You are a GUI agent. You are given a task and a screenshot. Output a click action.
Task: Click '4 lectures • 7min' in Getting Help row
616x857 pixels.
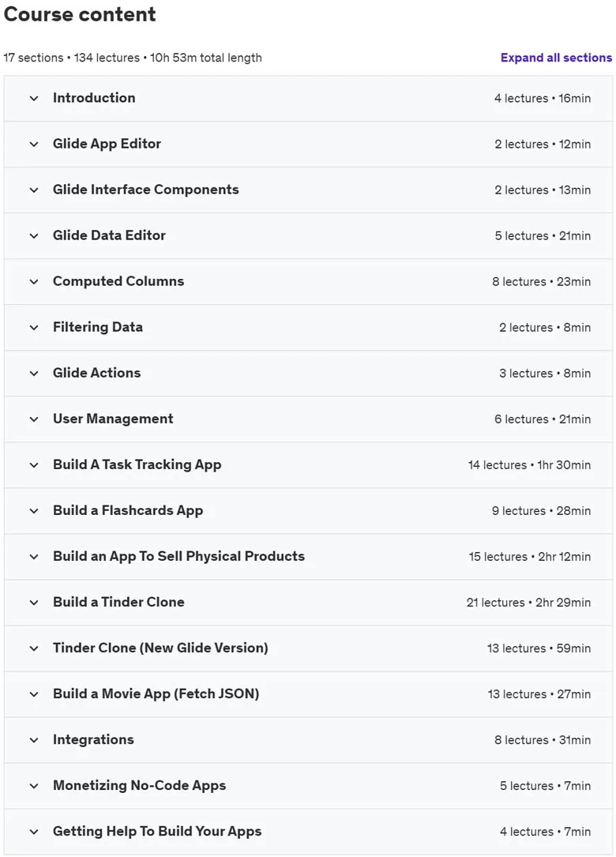545,832
